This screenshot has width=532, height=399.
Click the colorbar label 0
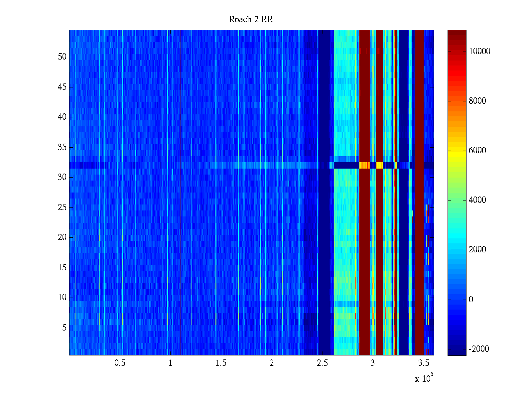coord(471,300)
